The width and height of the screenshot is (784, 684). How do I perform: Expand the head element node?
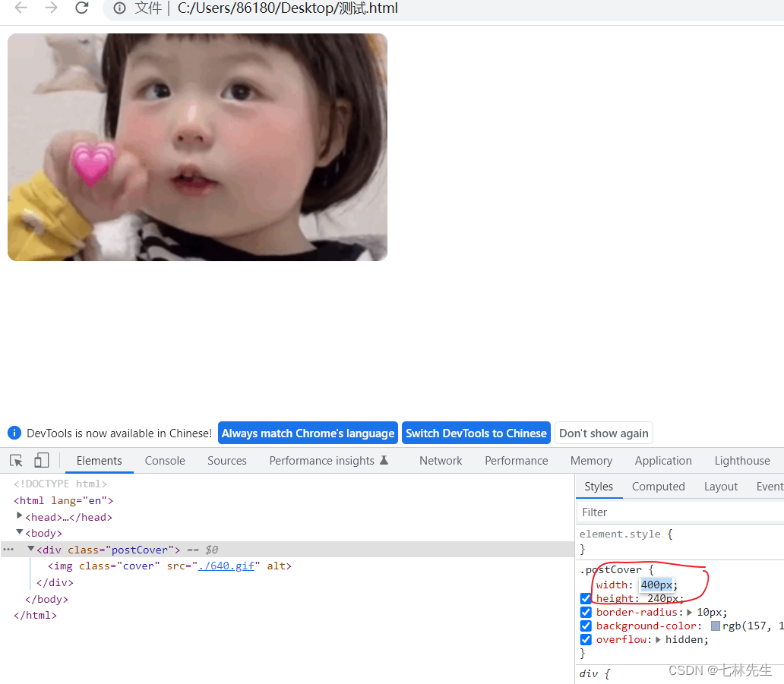pos(20,515)
